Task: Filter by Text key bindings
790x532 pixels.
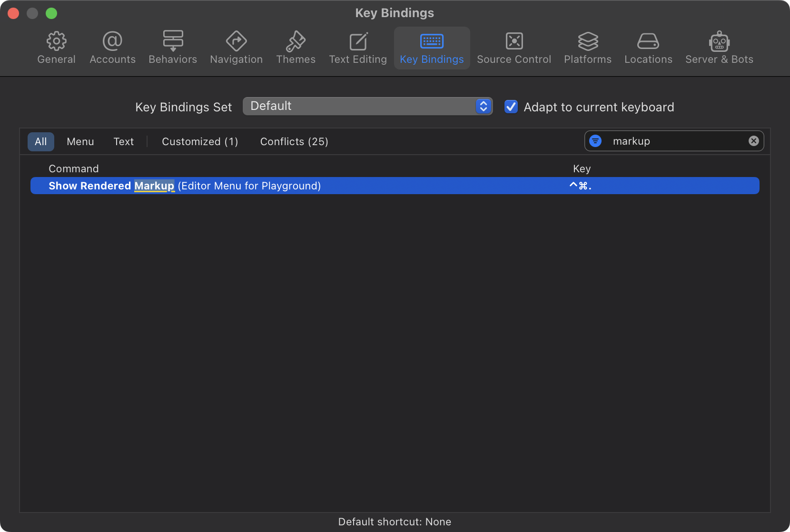Action: (124, 142)
